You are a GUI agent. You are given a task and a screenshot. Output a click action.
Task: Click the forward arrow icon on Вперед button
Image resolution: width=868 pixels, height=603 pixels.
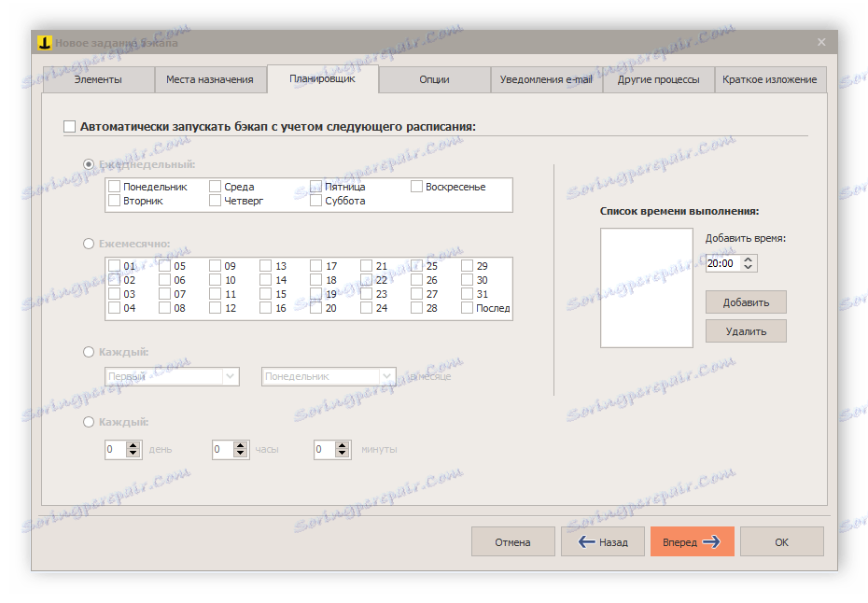[x=711, y=541]
